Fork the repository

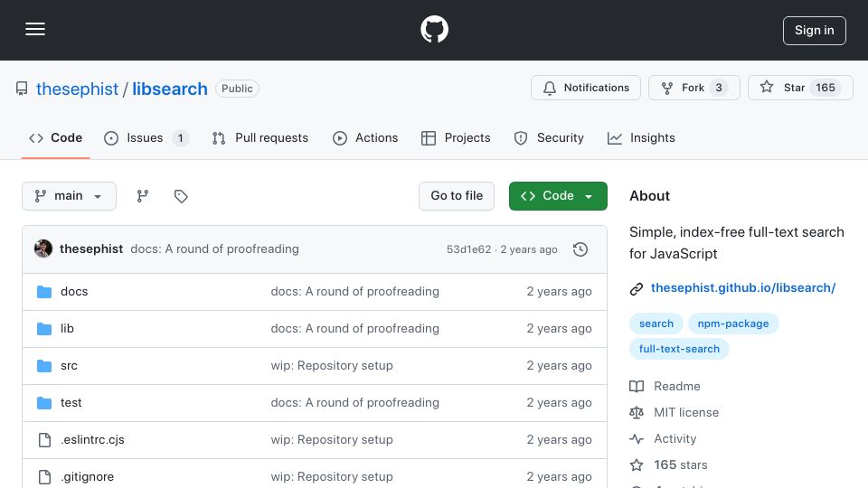(x=694, y=88)
